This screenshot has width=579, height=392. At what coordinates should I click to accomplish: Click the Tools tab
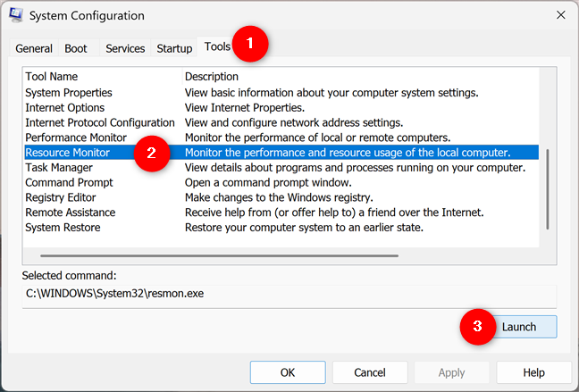[x=217, y=46]
